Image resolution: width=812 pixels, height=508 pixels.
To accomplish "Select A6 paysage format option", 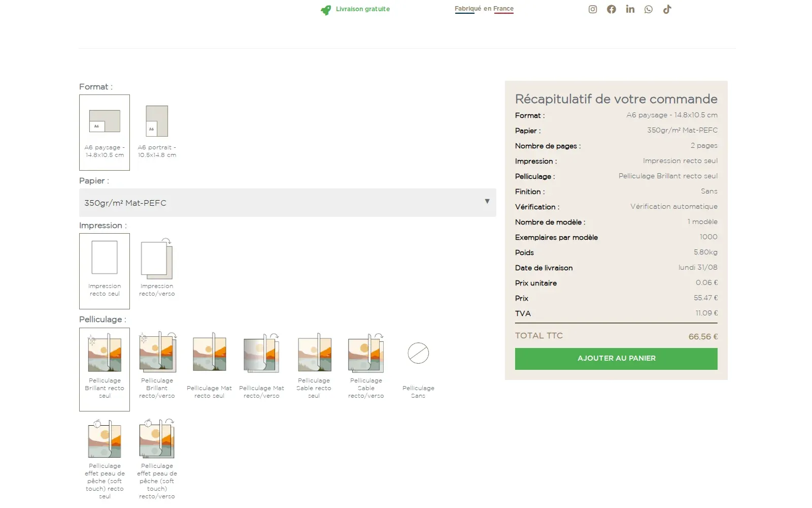I will tap(105, 132).
